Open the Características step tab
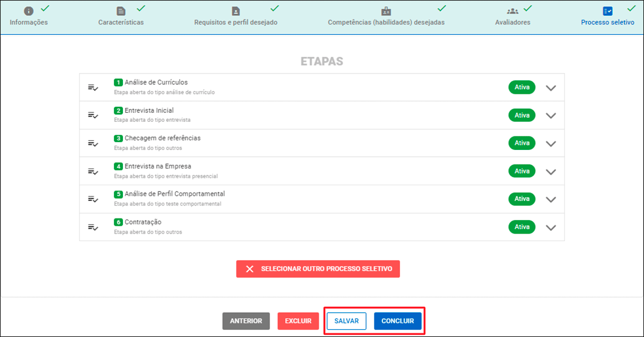 [x=121, y=22]
